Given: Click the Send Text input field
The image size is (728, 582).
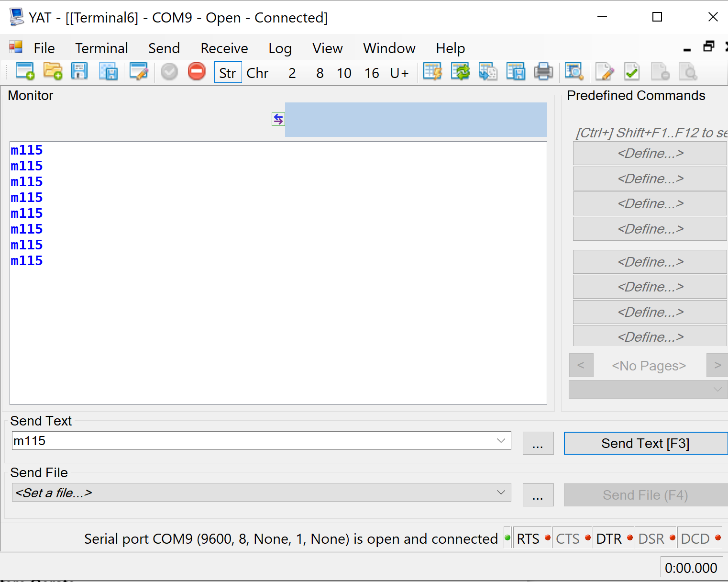Looking at the screenshot, I should point(261,440).
